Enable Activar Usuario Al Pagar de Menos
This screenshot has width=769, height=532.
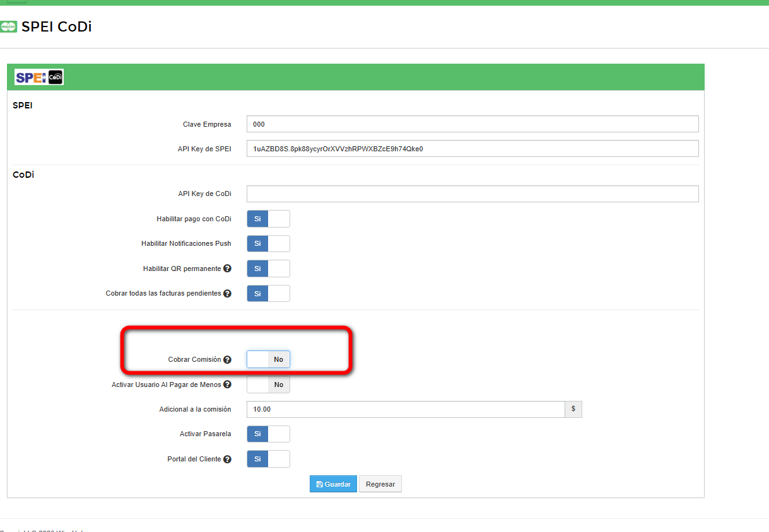pyautogui.click(x=268, y=385)
